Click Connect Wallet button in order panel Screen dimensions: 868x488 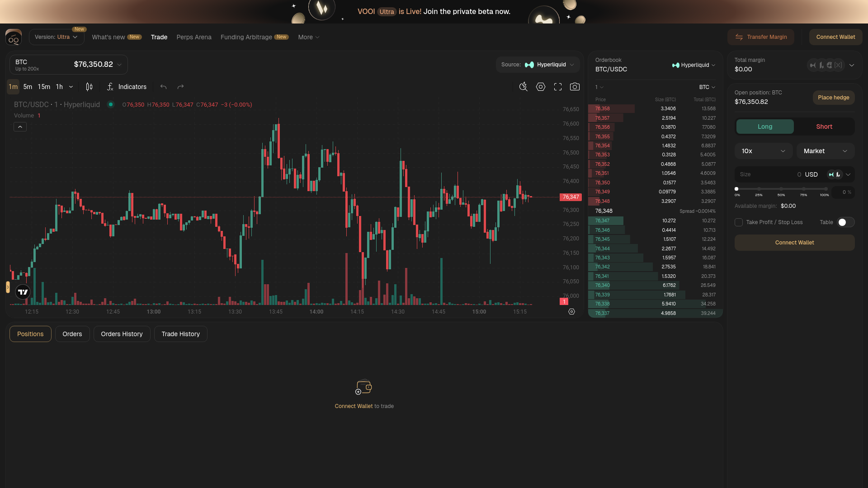click(794, 243)
